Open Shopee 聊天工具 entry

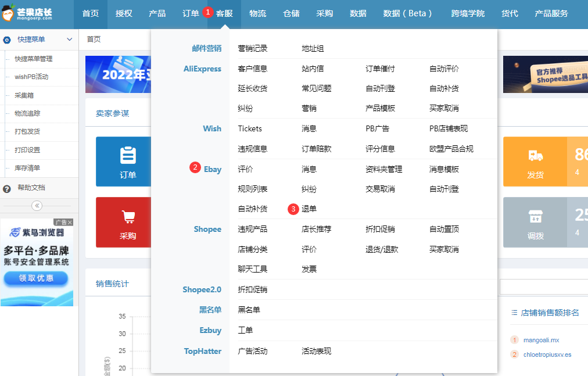pos(252,270)
